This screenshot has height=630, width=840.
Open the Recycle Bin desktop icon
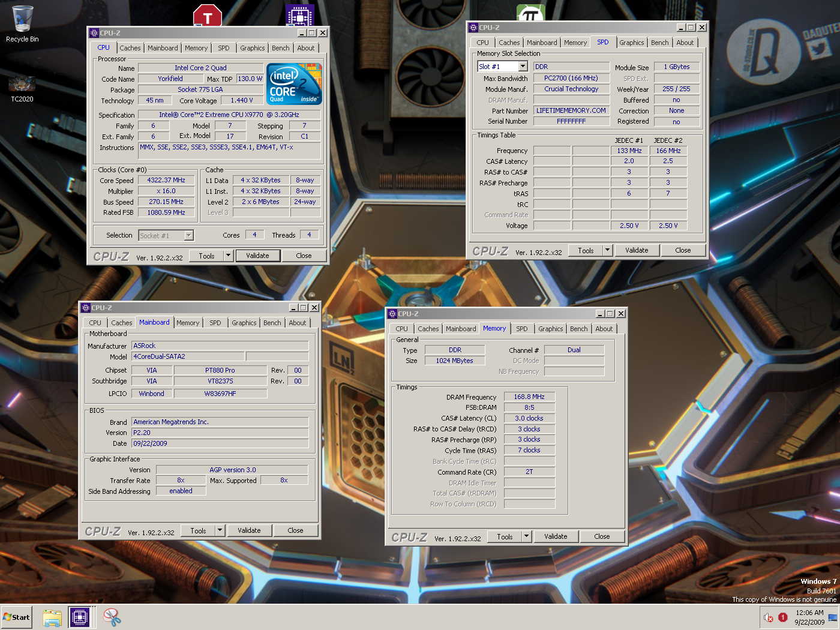[x=22, y=24]
